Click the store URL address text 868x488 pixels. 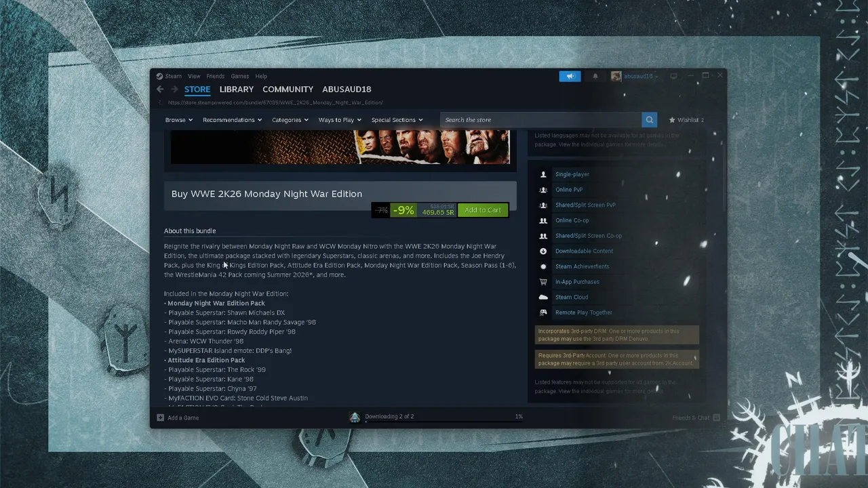click(275, 103)
